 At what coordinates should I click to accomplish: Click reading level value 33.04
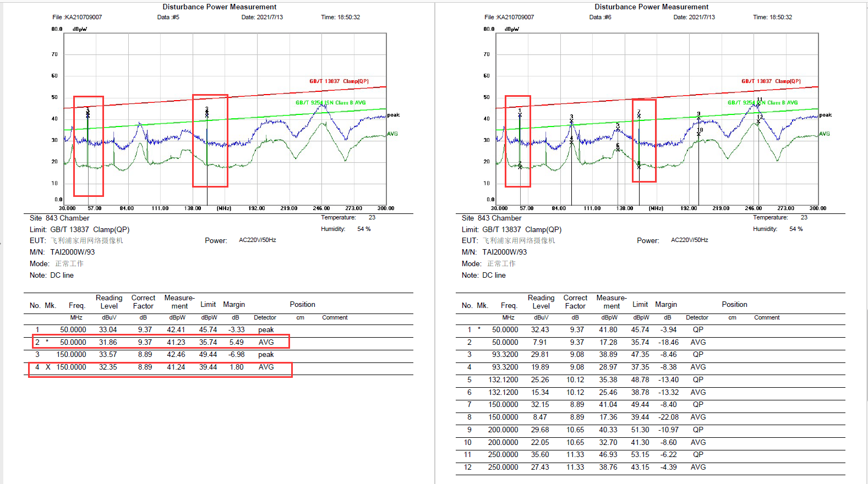[x=108, y=330]
